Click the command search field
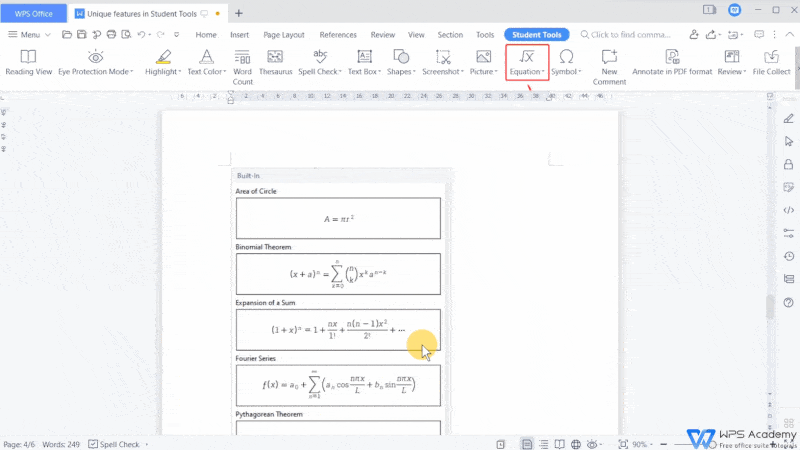 pyautogui.click(x=626, y=35)
